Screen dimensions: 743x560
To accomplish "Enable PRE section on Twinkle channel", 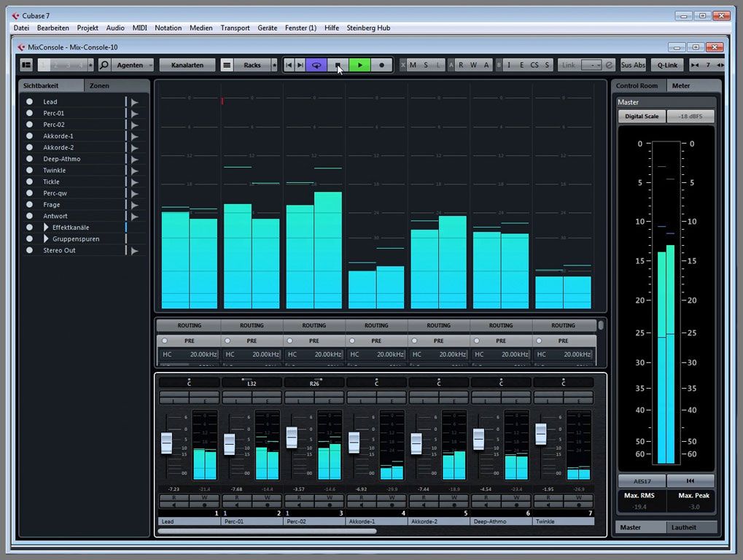I will (539, 341).
